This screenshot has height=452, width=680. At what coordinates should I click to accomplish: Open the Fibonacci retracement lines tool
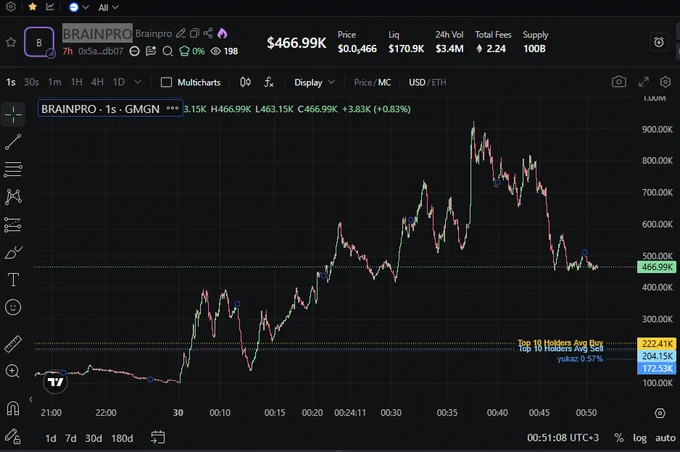click(13, 169)
